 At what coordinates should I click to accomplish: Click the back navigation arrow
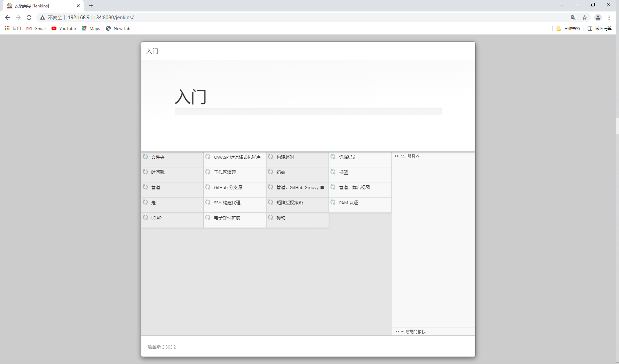[7, 18]
